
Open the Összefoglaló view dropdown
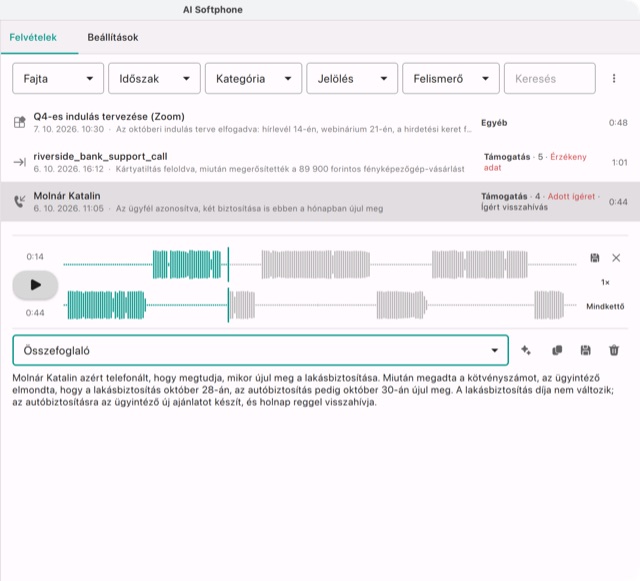260,350
